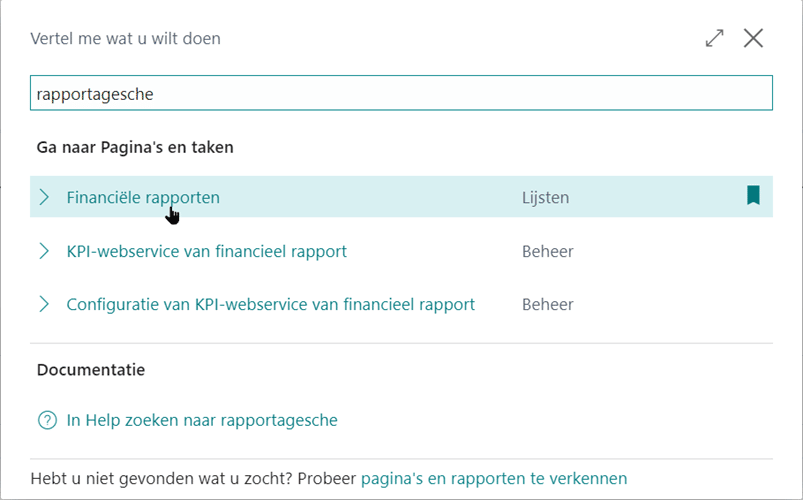Expand the Financiële rapporten result chevron

pyautogui.click(x=44, y=198)
